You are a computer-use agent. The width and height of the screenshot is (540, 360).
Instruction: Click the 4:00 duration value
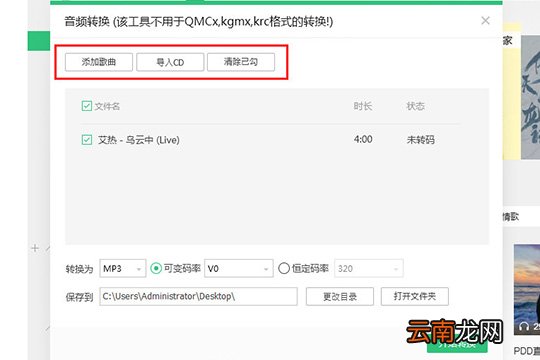click(363, 140)
